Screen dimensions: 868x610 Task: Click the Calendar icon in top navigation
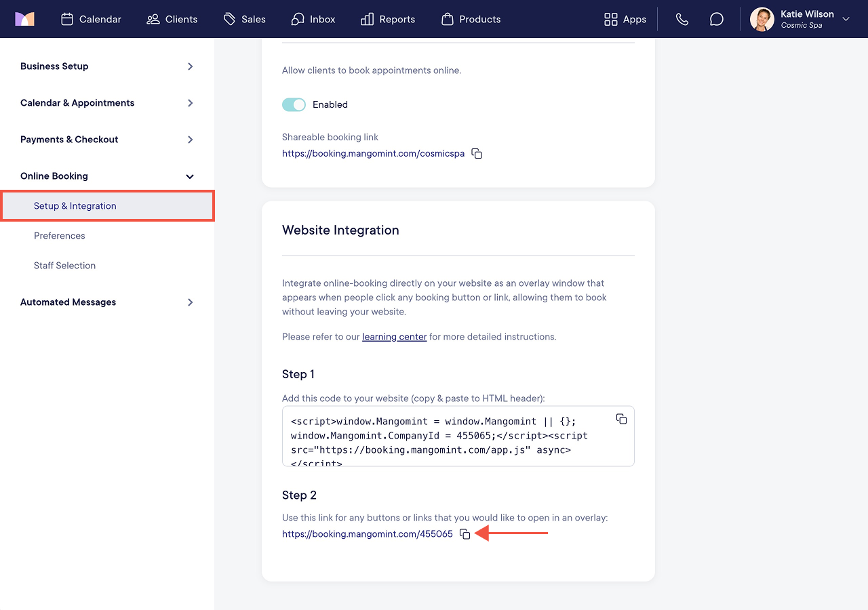[66, 19]
